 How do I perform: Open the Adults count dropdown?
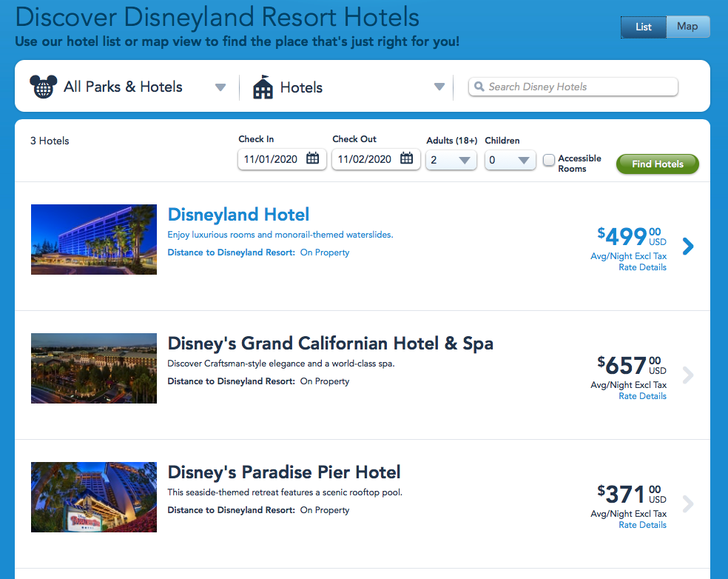coord(451,160)
